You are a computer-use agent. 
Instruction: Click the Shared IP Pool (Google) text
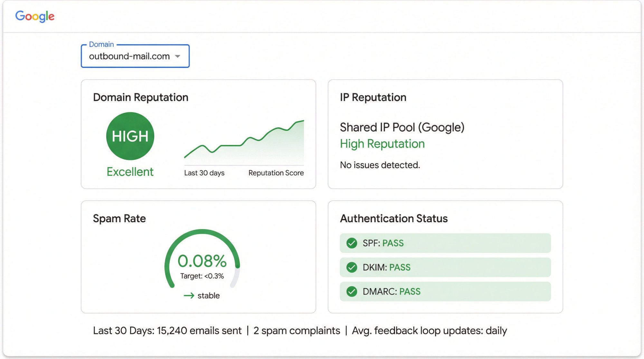(x=402, y=127)
